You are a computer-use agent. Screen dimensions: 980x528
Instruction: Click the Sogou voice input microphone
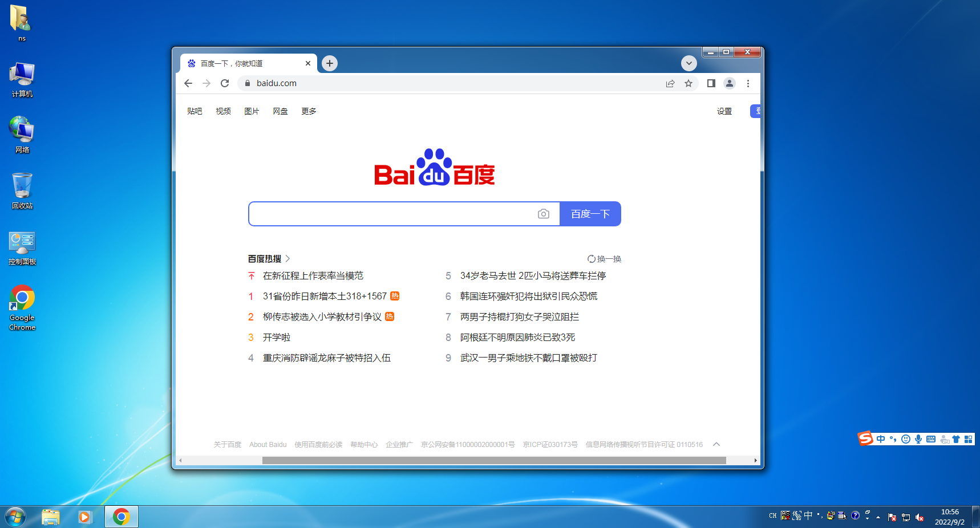918,439
